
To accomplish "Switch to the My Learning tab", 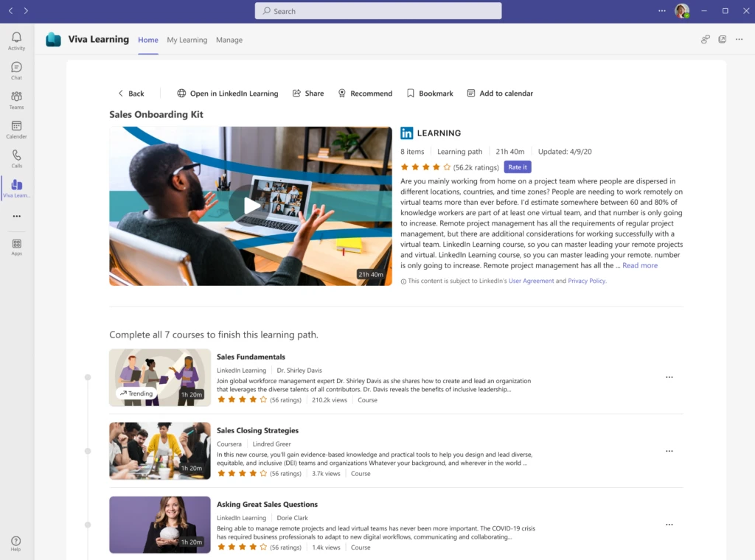I will tap(187, 40).
